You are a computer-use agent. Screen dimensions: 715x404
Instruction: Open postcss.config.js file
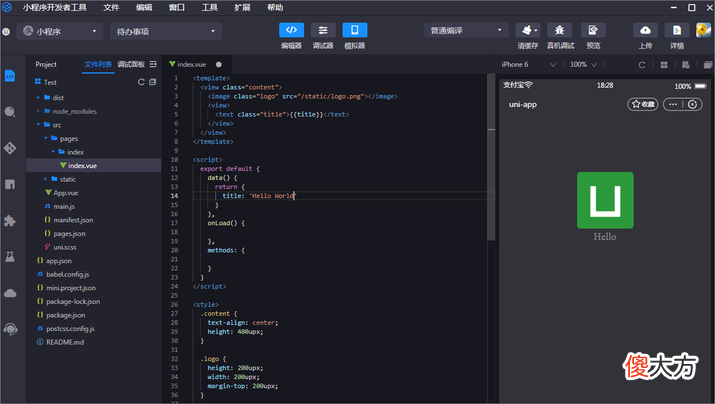70,328
